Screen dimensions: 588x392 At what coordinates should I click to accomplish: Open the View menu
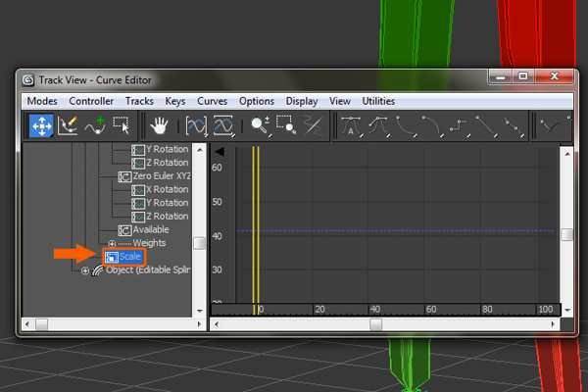[x=340, y=101]
